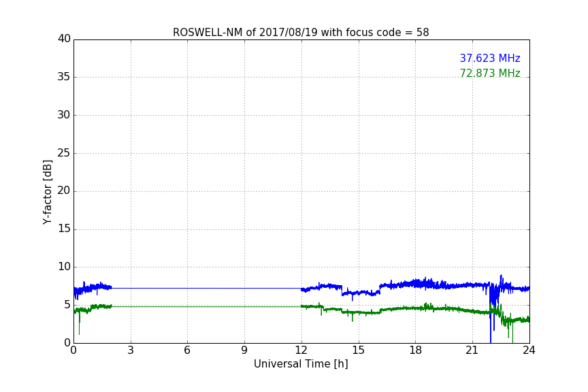Click the Universal Time [h] axis label
This screenshot has height=392, width=588.
tap(301, 364)
